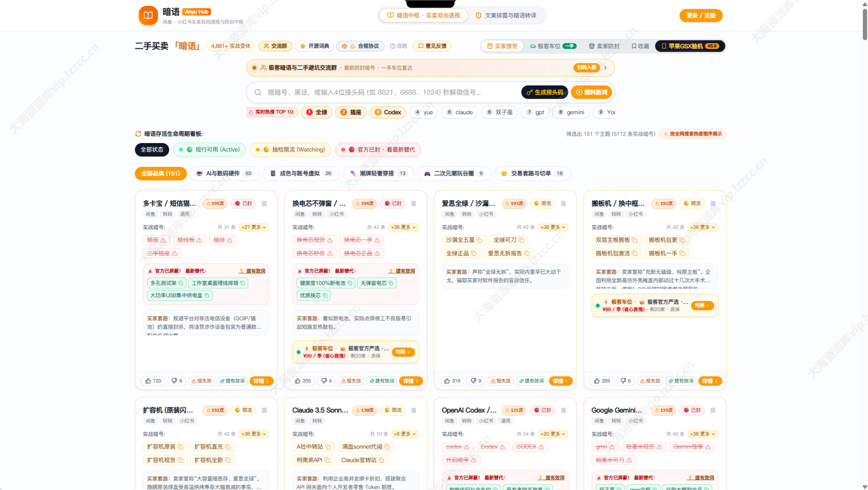This screenshot has width=868, height=490.
Task: Select the 全部状态 status filter
Action: (152, 149)
